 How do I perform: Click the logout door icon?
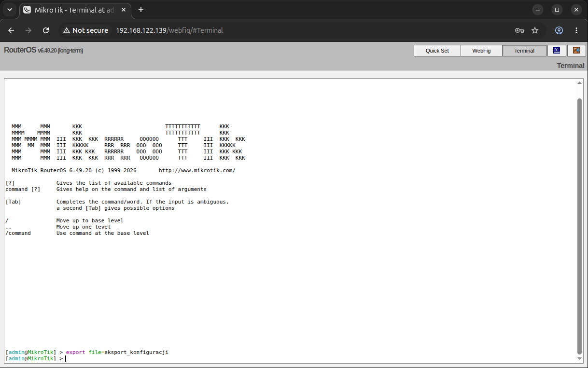(576, 51)
